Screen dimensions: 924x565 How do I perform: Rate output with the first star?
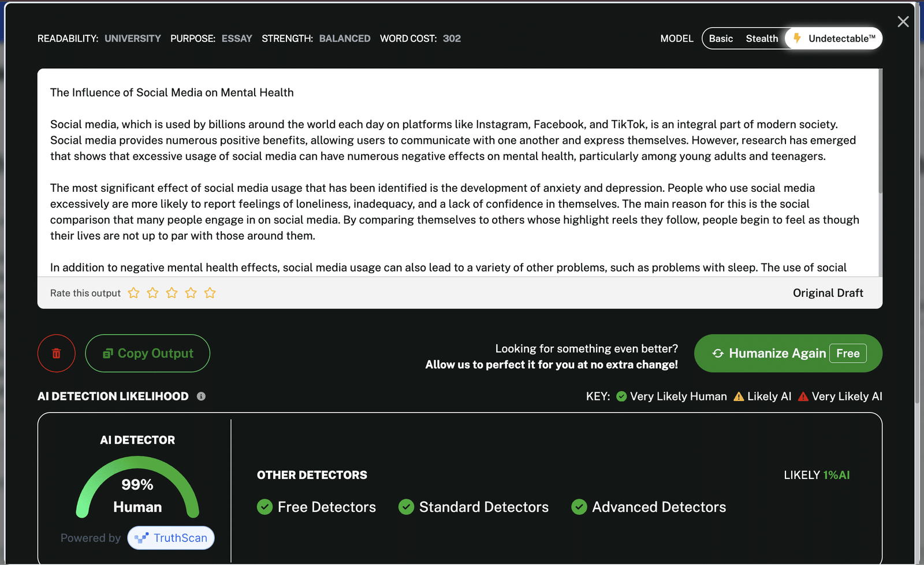coord(133,293)
